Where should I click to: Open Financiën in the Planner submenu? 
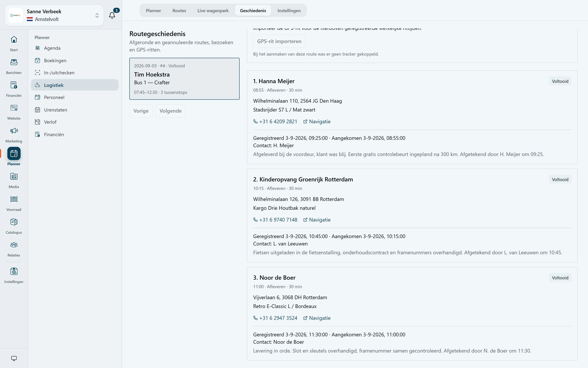75,134
